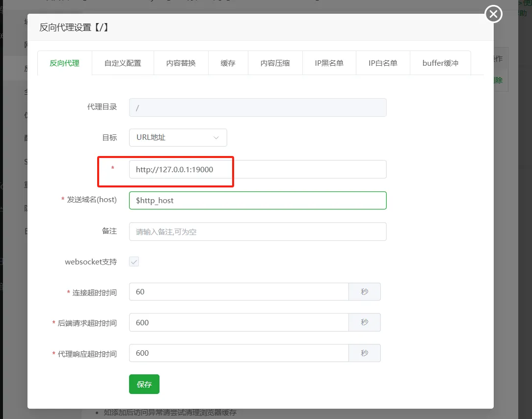This screenshot has width=532, height=419.
Task: Click the 代理响应超时时间 input field
Action: [x=239, y=353]
